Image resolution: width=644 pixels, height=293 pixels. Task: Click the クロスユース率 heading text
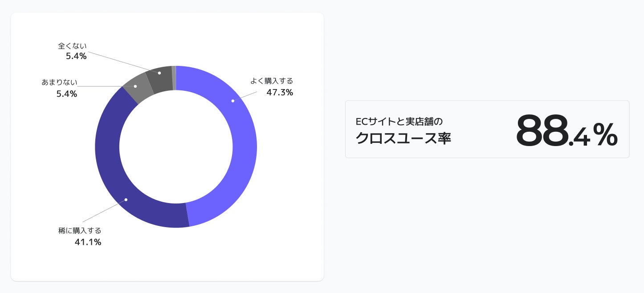tap(403, 138)
